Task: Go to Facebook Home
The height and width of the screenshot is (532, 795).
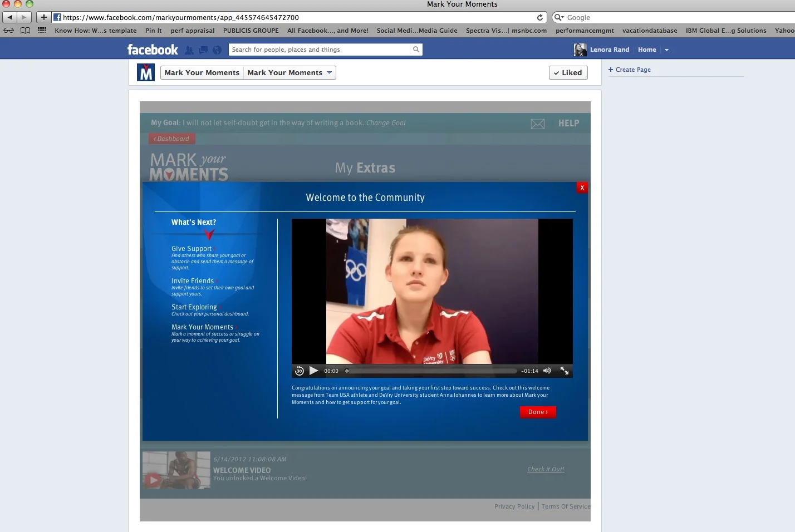Action: tap(647, 50)
